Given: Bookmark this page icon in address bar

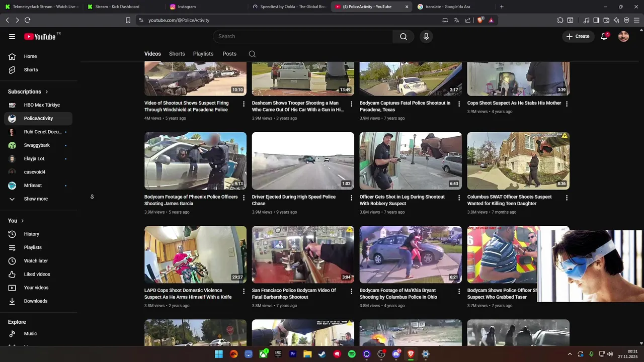Looking at the screenshot, I should click(128, 20).
